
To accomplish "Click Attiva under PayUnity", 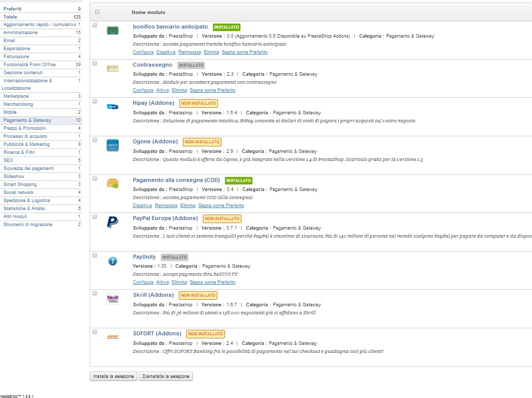I will coord(162,282).
